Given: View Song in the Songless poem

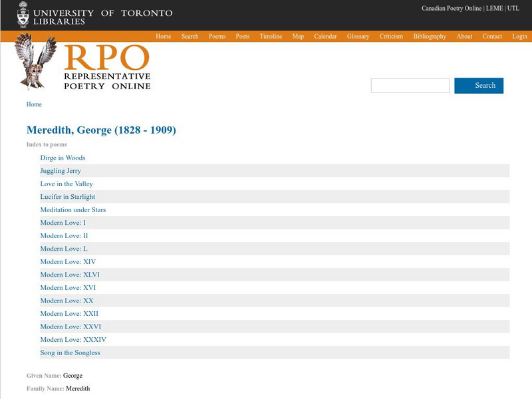Looking at the screenshot, I should (x=70, y=352).
